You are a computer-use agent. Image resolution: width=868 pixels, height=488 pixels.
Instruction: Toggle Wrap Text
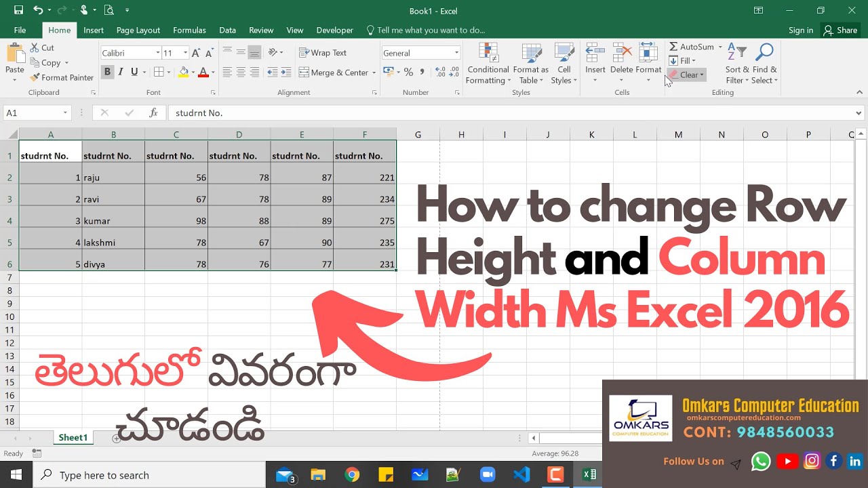[x=323, y=53]
